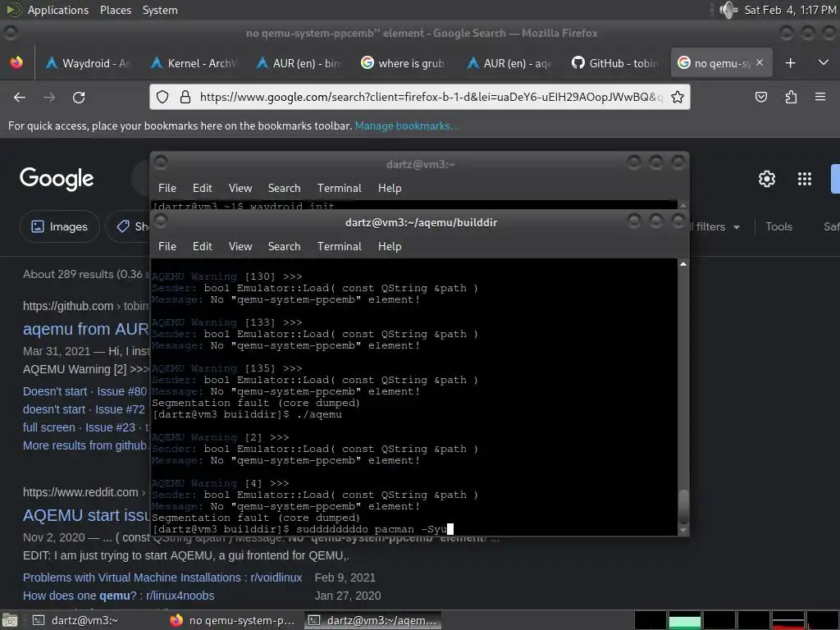Open Google search Tools
Viewport: 840px width, 630px height.
point(778,226)
